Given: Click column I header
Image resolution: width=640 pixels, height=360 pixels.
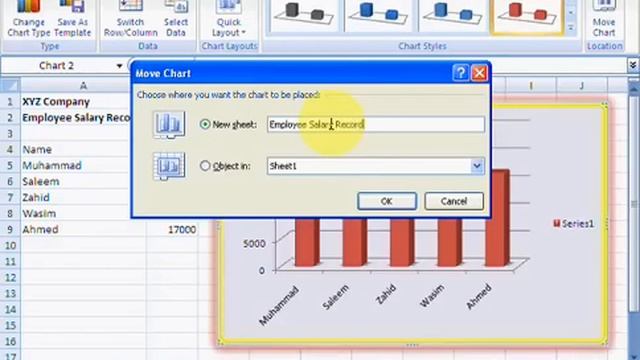Looking at the screenshot, I should (531, 86).
